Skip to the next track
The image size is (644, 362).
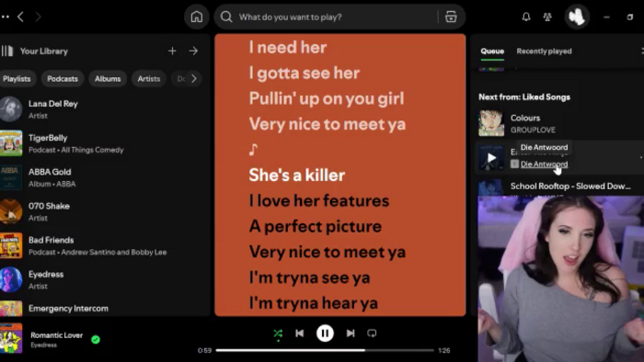point(351,334)
